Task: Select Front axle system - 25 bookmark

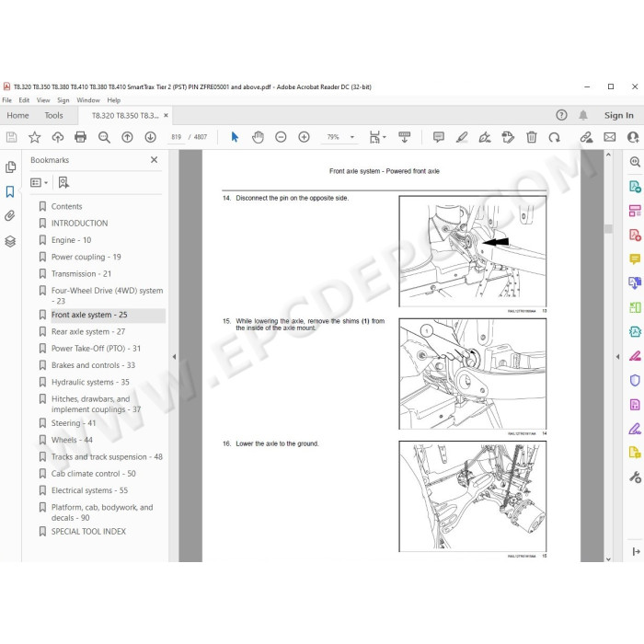Action: coord(89,315)
